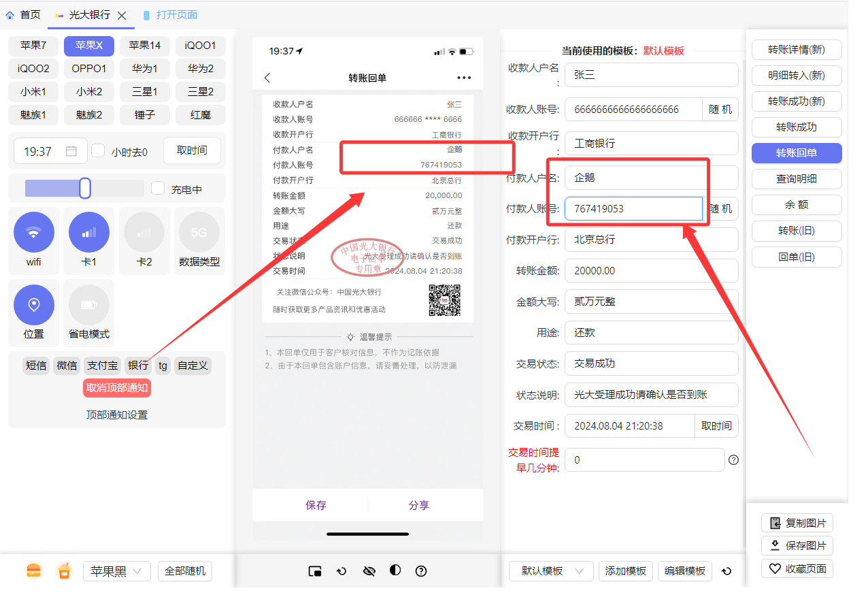The image size is (868, 597).
Task: Click the help icon beside 交易时间提早几分钟
Action: (x=733, y=459)
